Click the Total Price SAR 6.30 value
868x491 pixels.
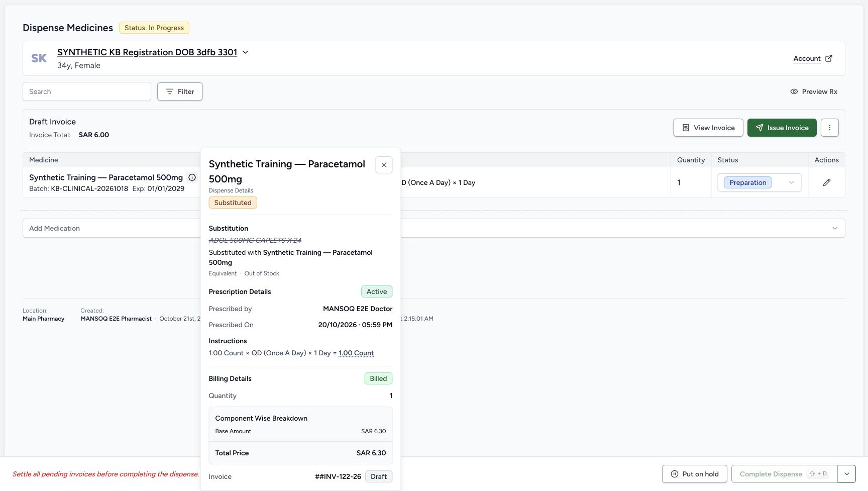click(371, 453)
